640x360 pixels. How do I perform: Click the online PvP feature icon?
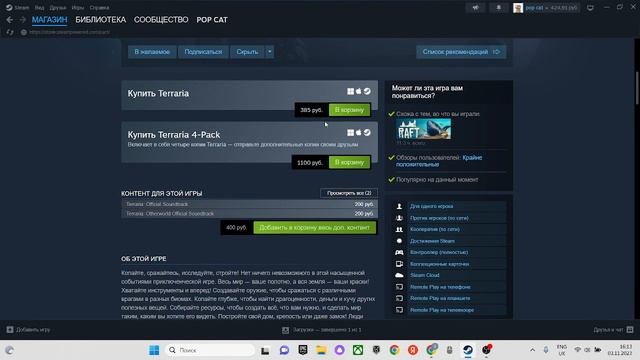pyautogui.click(x=399, y=218)
